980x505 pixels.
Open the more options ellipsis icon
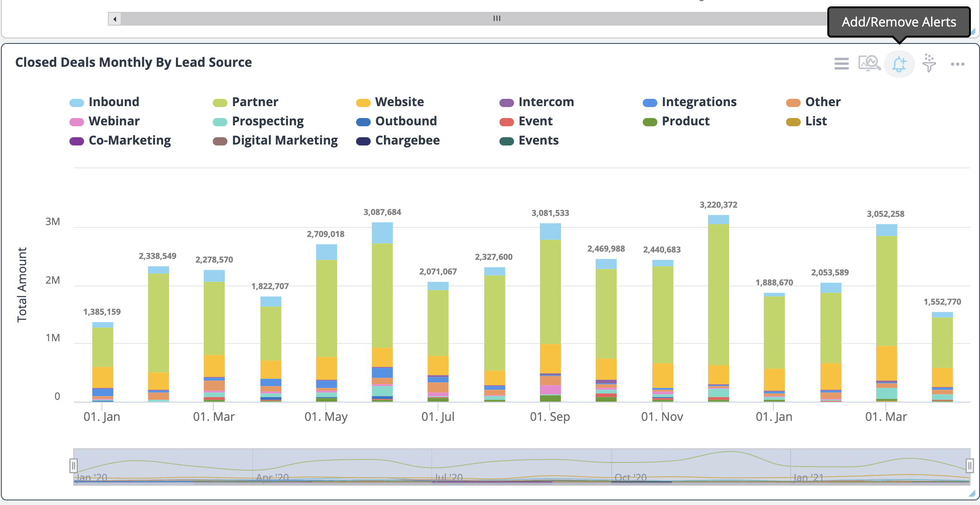coord(961,64)
